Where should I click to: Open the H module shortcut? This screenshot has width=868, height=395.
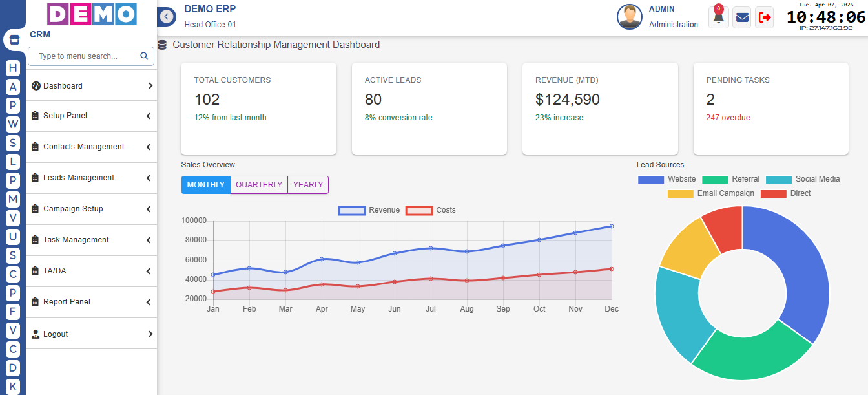[x=13, y=68]
